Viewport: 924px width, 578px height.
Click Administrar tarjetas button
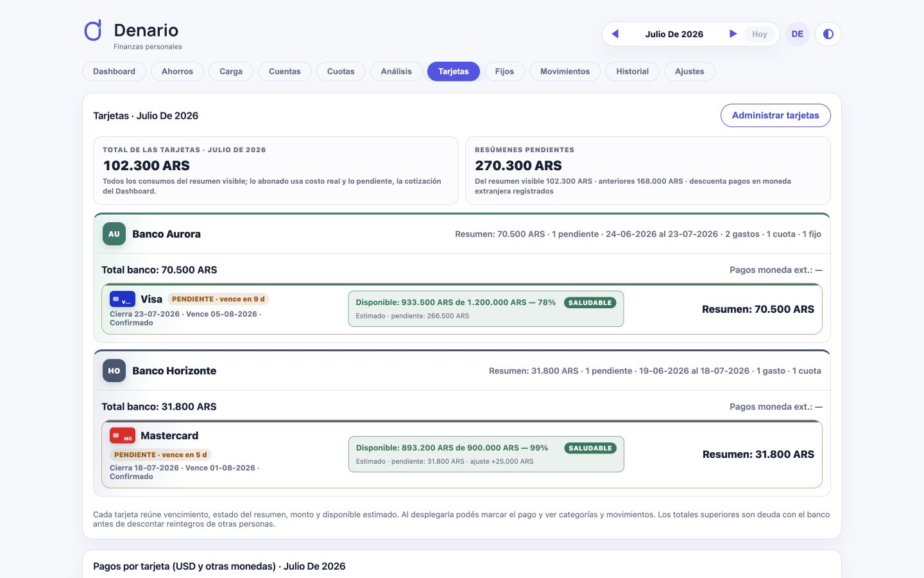776,116
